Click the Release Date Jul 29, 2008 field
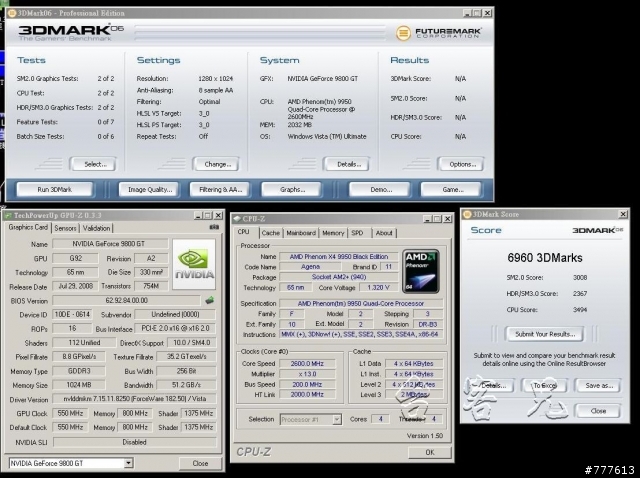The image size is (640, 478). pyautogui.click(x=76, y=286)
